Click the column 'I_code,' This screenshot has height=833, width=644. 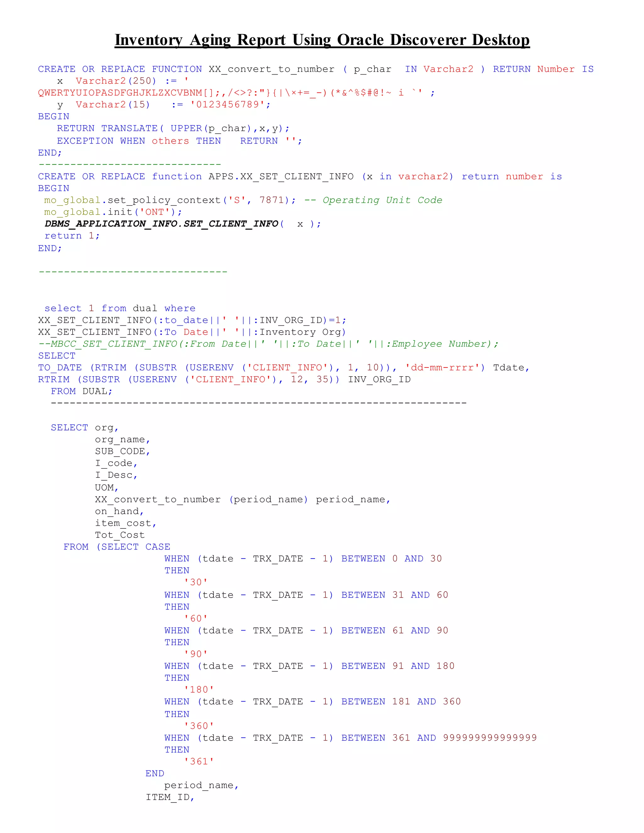(116, 463)
